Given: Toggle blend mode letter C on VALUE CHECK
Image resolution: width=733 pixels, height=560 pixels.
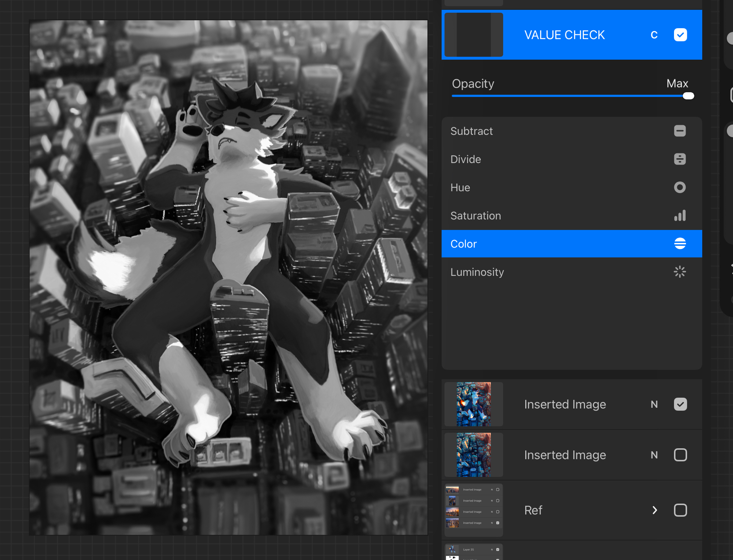Looking at the screenshot, I should [x=654, y=35].
